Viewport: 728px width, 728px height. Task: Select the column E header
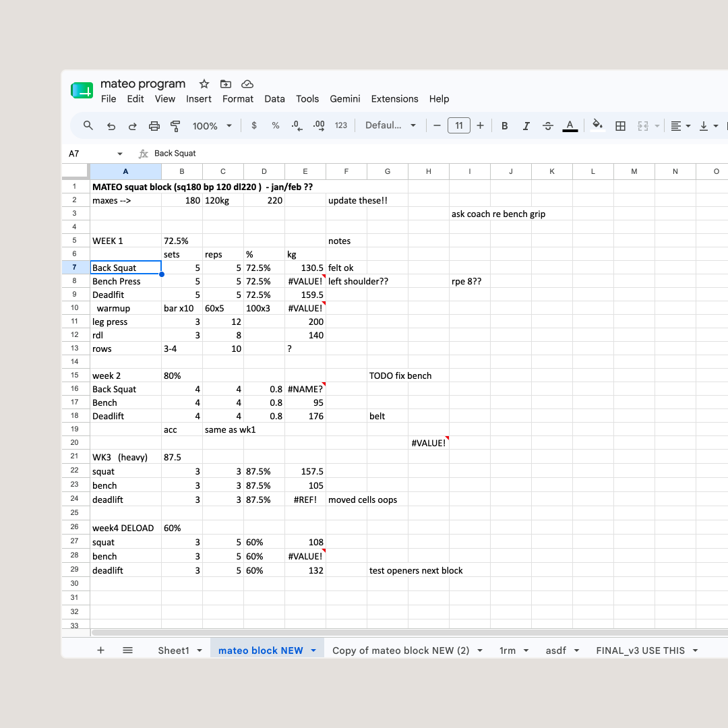pos(305,171)
